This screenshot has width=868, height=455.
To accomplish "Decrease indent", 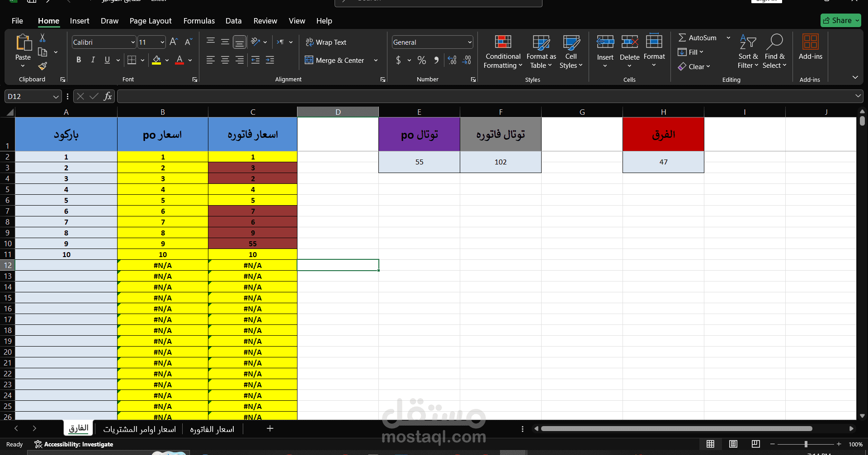I will point(255,60).
